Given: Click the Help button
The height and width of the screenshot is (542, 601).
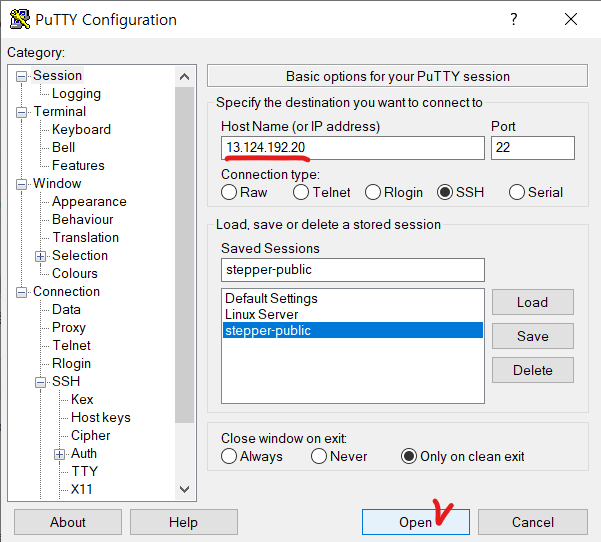Looking at the screenshot, I should click(184, 522).
